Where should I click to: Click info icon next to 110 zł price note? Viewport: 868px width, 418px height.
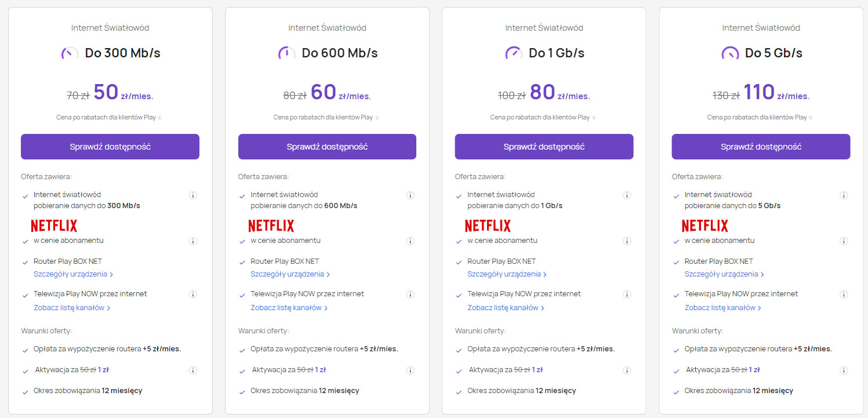[x=811, y=118]
